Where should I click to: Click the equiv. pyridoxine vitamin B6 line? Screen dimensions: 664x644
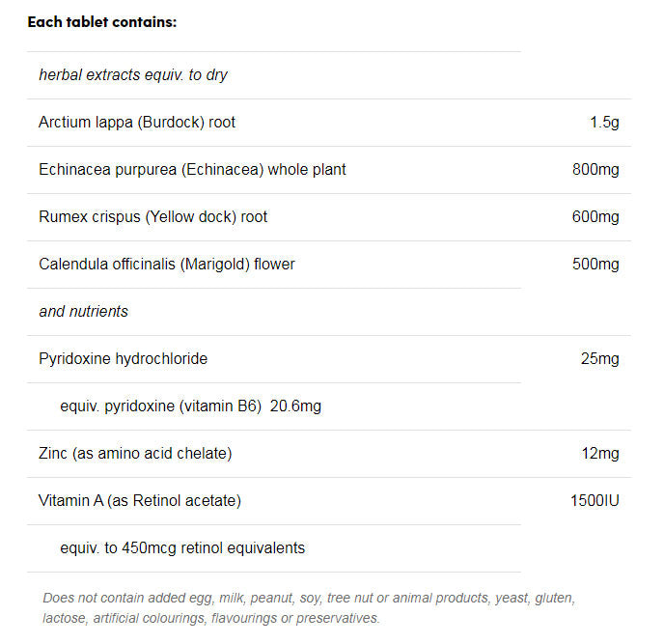pos(190,406)
